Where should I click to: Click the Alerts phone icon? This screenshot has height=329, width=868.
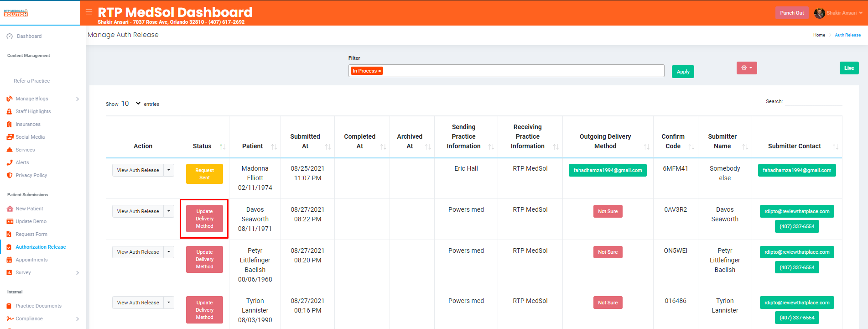(x=10, y=162)
